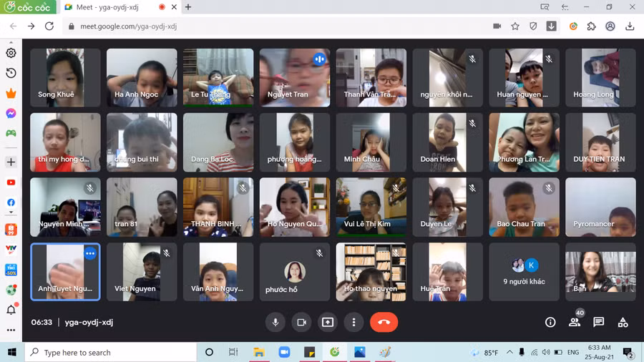Expand the hidden system tray icons
The image size is (644, 362).
[509, 353]
